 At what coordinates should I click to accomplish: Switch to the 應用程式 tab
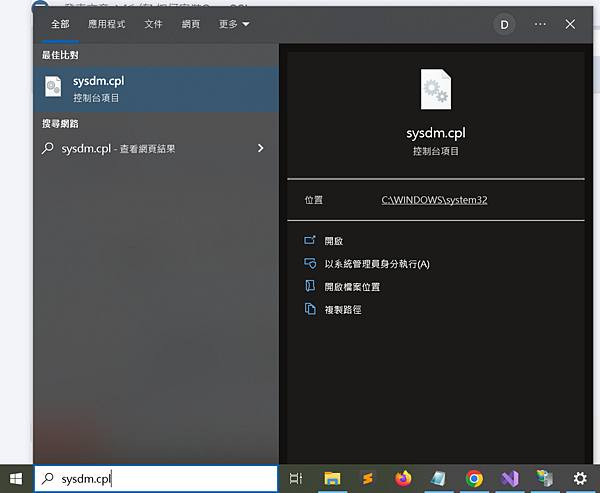click(106, 24)
